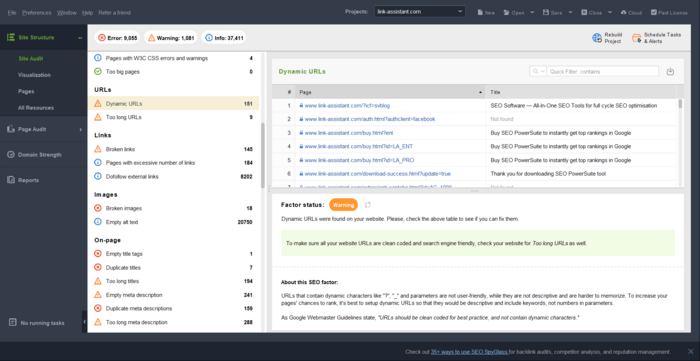
Task: Open the Preferences menu
Action: point(37,12)
